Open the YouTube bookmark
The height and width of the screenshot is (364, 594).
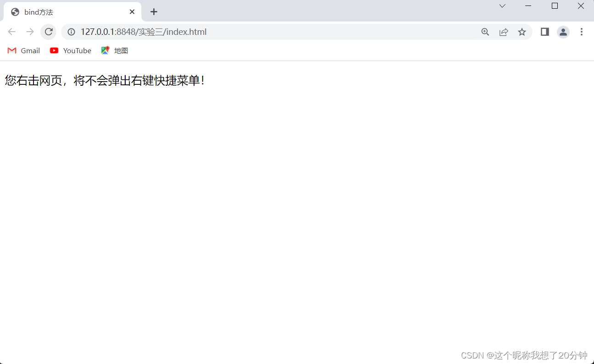point(70,50)
